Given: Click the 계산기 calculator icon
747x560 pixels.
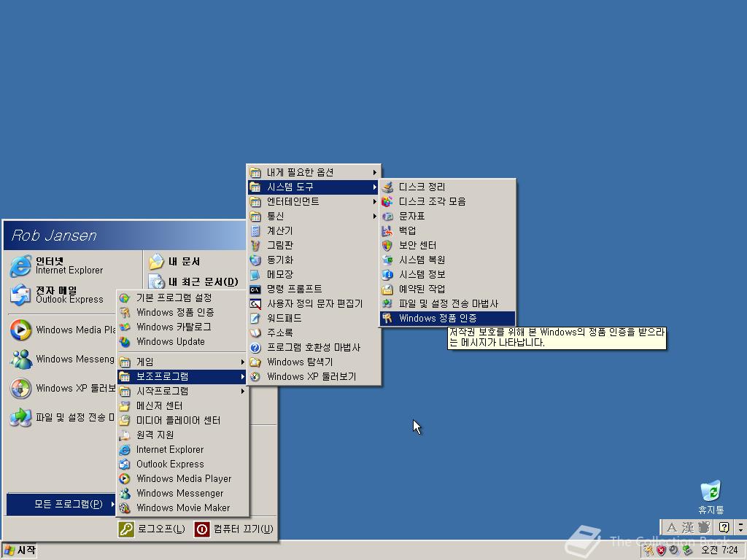Looking at the screenshot, I should click(x=255, y=231).
